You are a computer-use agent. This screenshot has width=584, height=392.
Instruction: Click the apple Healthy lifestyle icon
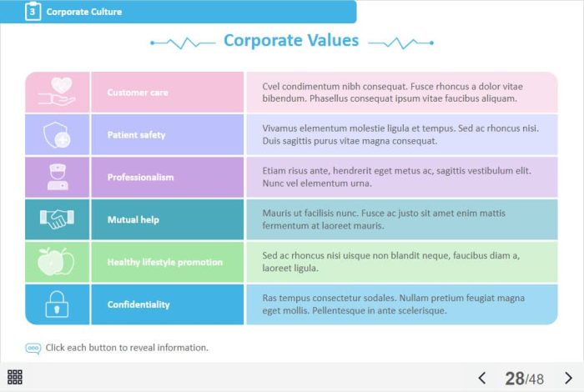click(58, 262)
